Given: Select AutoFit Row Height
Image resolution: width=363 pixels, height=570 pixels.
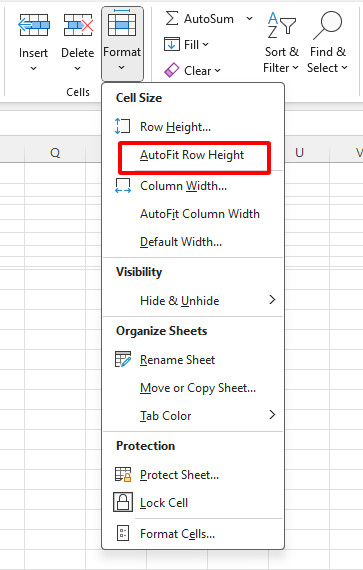Looking at the screenshot, I should coord(193,155).
